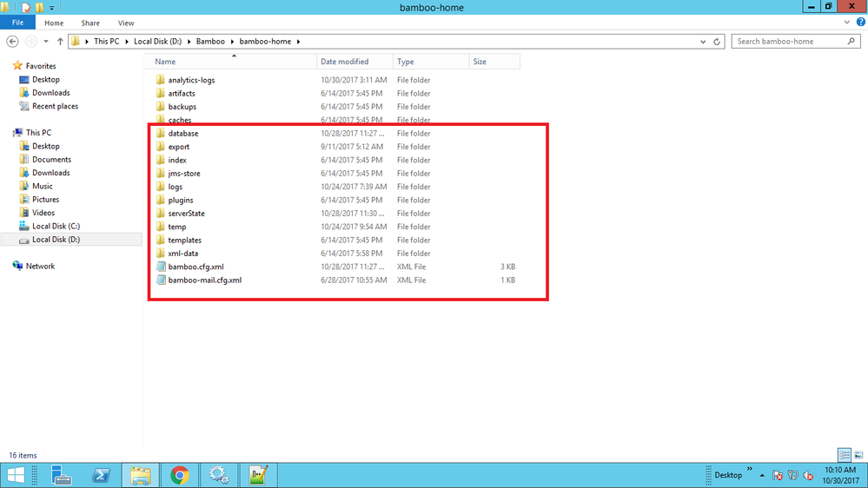Open Explorer help question mark icon
868x488 pixels.
click(x=861, y=22)
